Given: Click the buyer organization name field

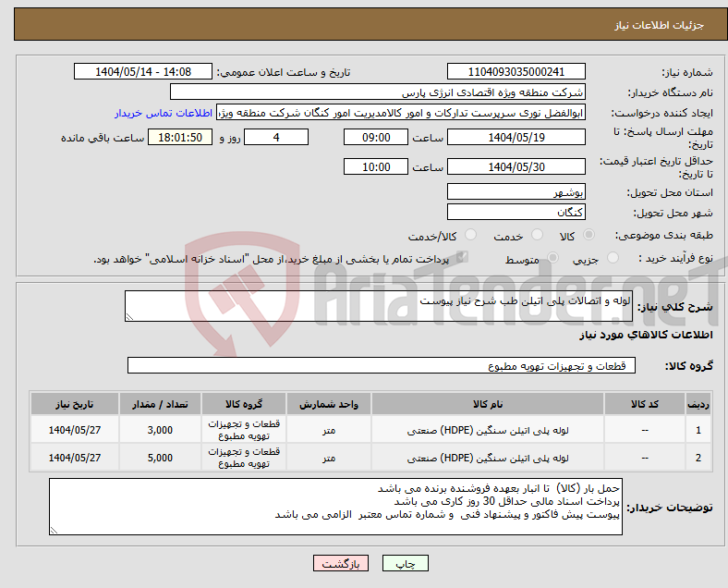Looking at the screenshot, I should coord(378,92).
